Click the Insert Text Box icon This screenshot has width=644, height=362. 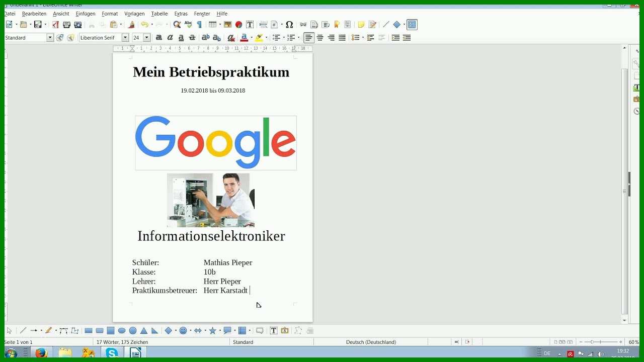(x=250, y=25)
